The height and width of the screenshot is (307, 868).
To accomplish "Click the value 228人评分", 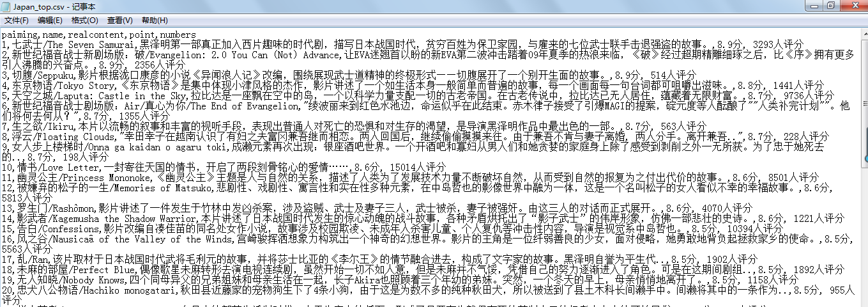I will click(x=806, y=137).
